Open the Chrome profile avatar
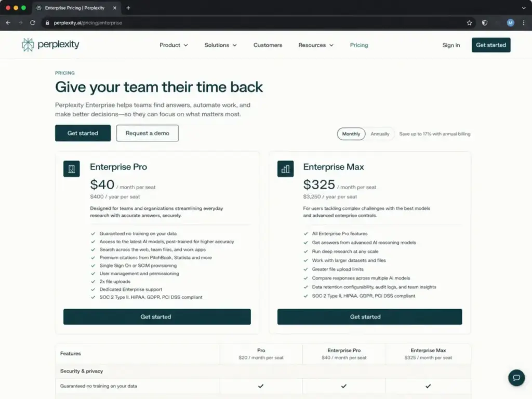 (510, 23)
